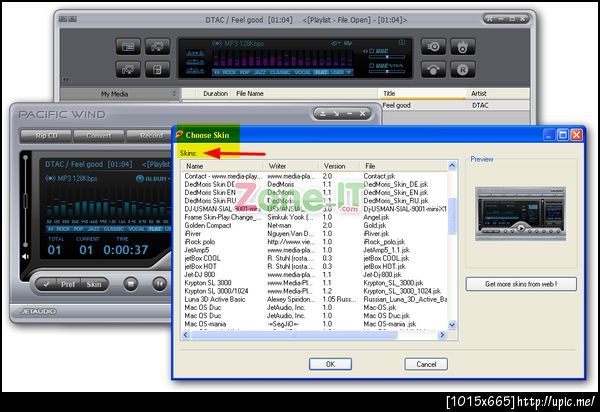Click the round R button in main window

tap(463, 70)
